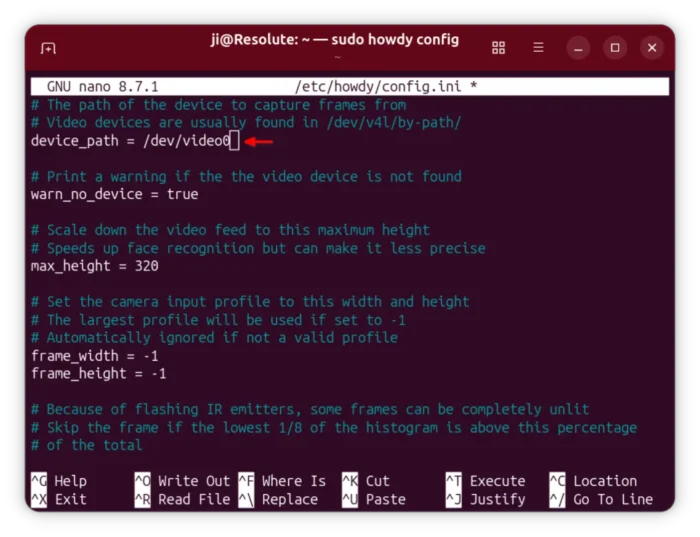Maximize the terminal window

click(x=615, y=48)
